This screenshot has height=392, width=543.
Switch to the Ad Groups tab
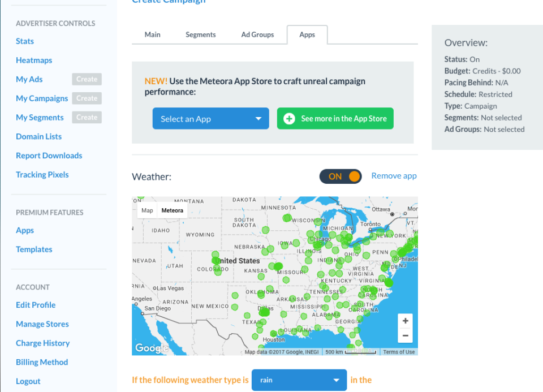point(257,35)
